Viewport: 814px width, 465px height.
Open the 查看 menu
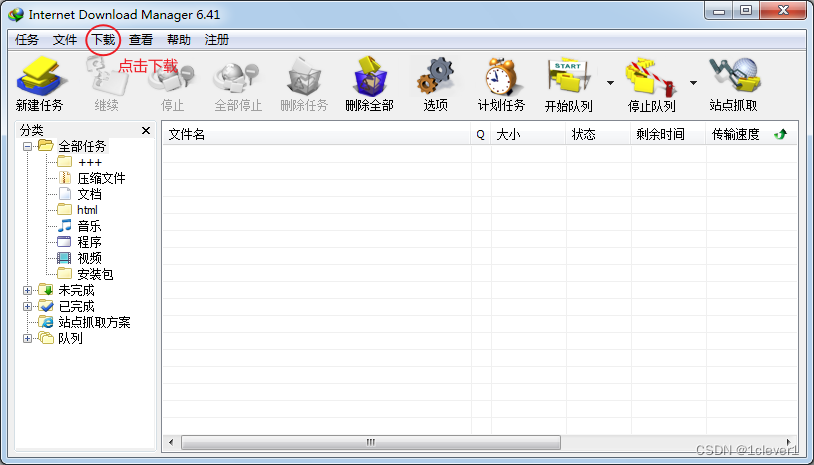coord(141,40)
